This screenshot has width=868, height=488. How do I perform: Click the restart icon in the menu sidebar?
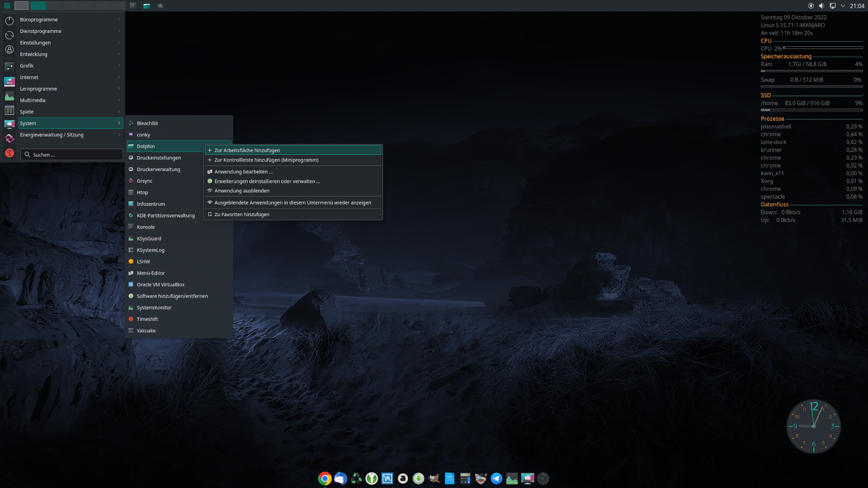9,35
